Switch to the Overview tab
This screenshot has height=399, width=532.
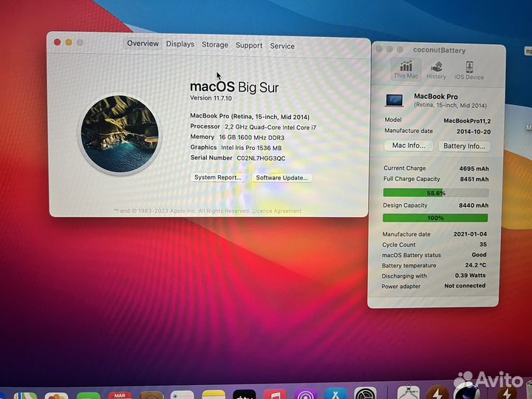coord(143,44)
